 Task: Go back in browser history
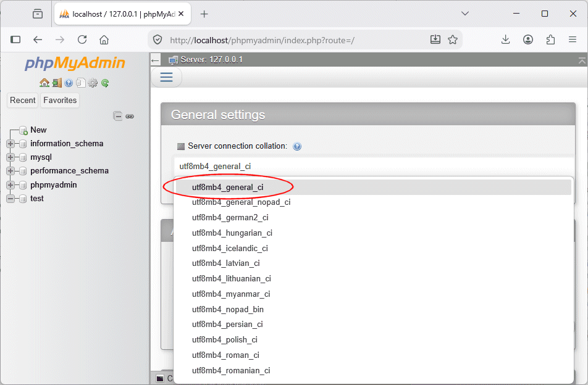[x=38, y=39]
